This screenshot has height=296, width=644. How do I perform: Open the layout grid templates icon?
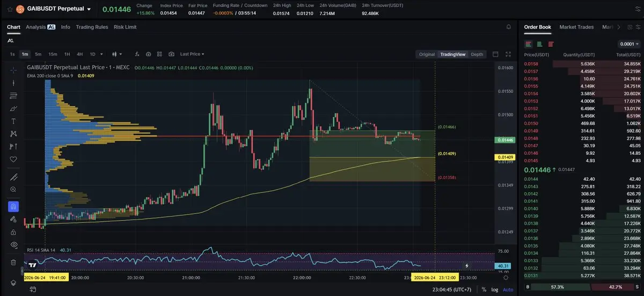click(159, 54)
